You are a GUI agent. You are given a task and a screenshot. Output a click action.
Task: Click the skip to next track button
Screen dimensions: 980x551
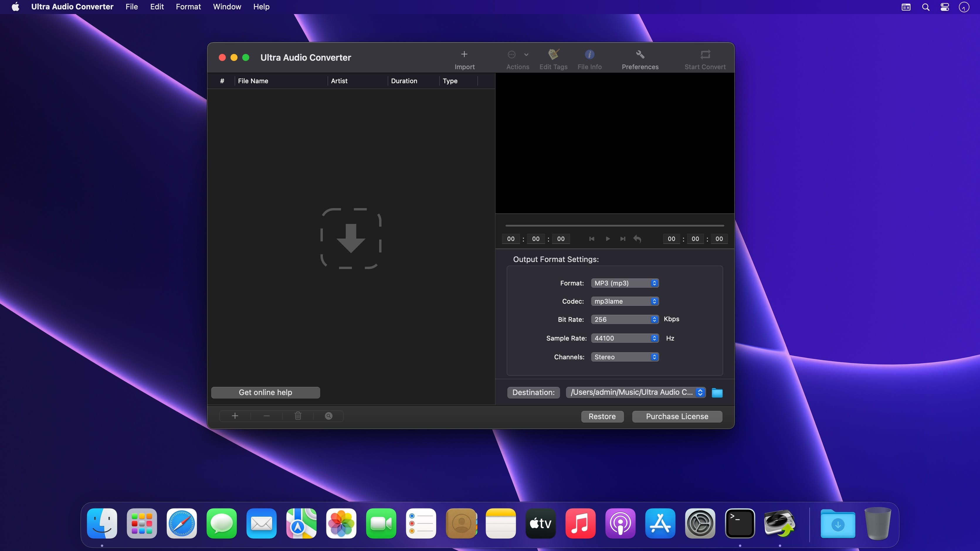coord(623,239)
